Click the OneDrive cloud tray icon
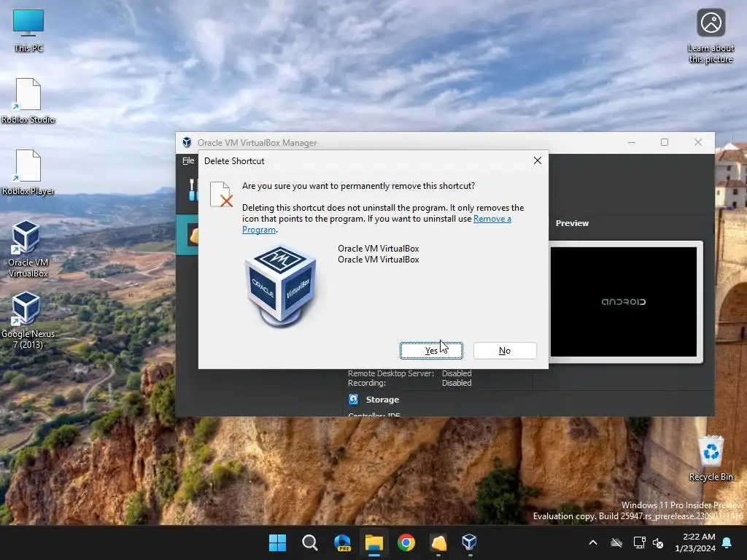Viewport: 747px width, 560px height. point(616,542)
